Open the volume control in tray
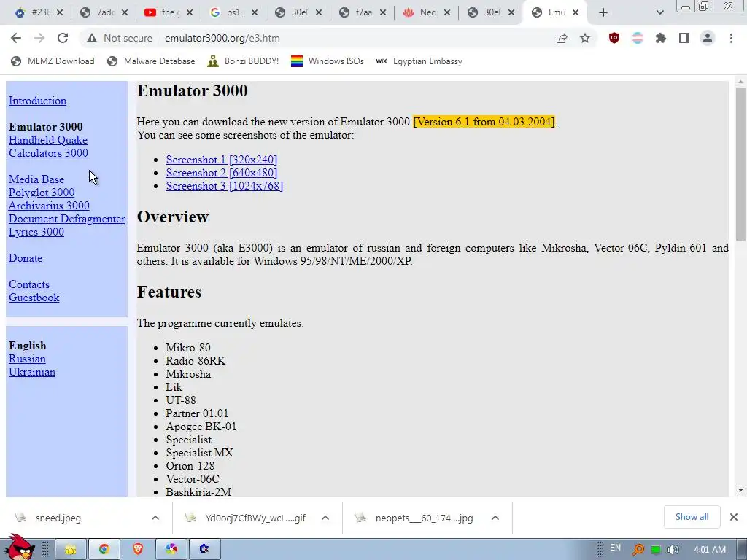Screen dimensions: 747x560 pos(673,550)
